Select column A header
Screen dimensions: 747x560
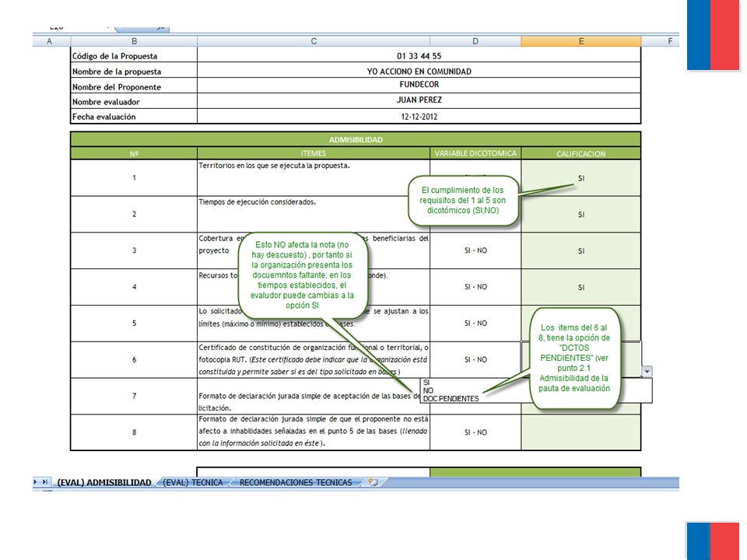point(49,41)
